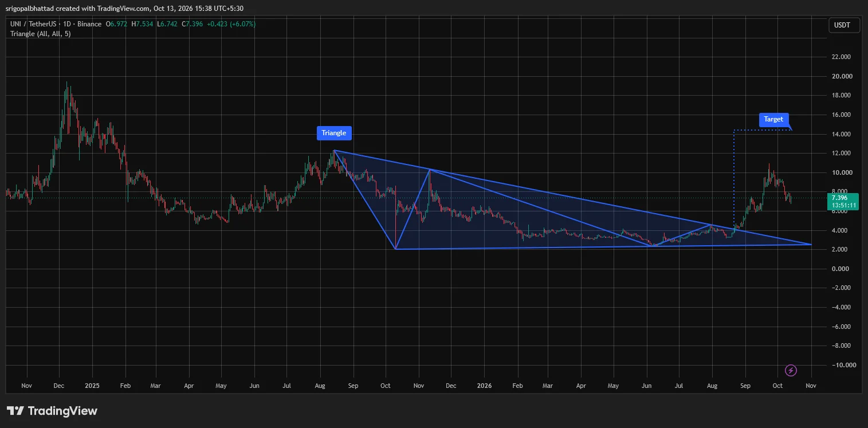This screenshot has width=868, height=428.
Task: Click the high price value H7.534
Action: click(x=142, y=24)
